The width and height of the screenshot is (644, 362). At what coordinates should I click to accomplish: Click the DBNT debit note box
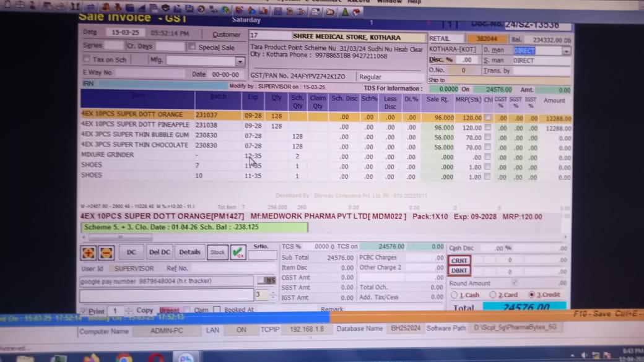pyautogui.click(x=459, y=271)
